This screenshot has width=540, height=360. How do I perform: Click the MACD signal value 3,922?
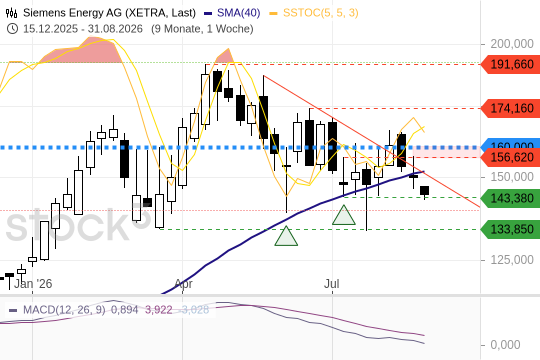pos(158,310)
